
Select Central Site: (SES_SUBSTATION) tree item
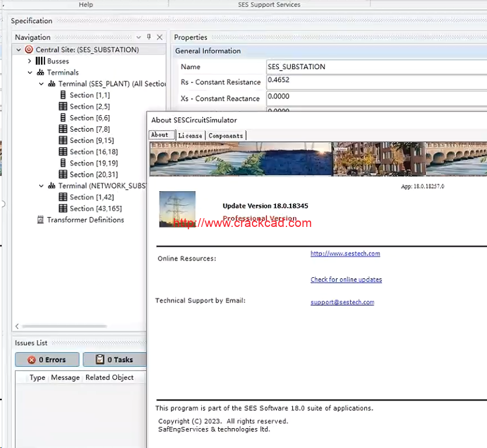87,50
